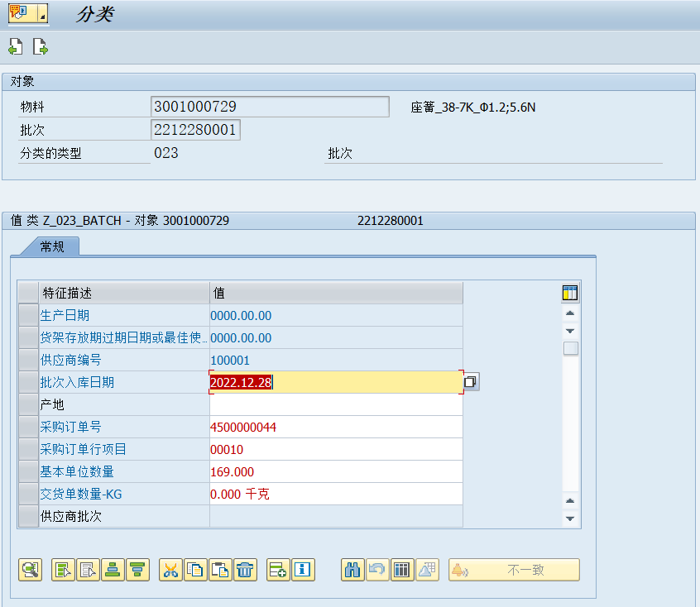Click the vertical scrollbar down arrow
The image size is (700, 607).
pyautogui.click(x=569, y=519)
